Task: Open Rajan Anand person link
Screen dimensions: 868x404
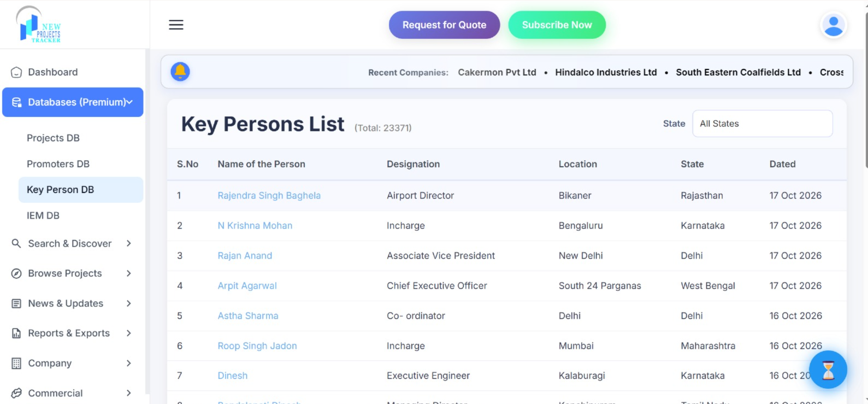Action: [x=245, y=256]
